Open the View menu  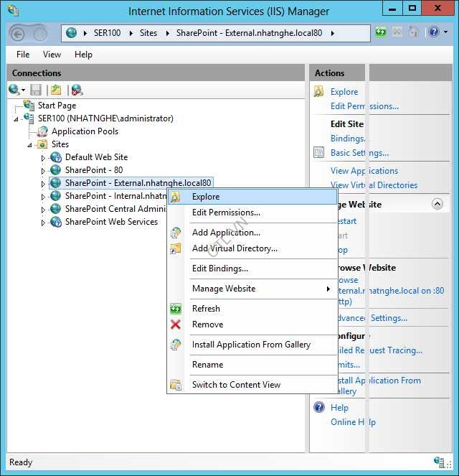click(x=52, y=55)
